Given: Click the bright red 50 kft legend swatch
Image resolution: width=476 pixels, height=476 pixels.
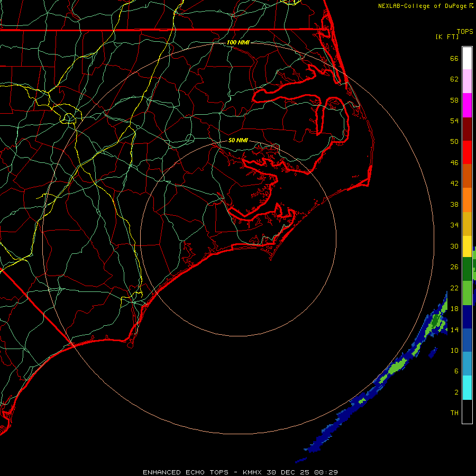Looking at the screenshot, I should click(x=467, y=152).
